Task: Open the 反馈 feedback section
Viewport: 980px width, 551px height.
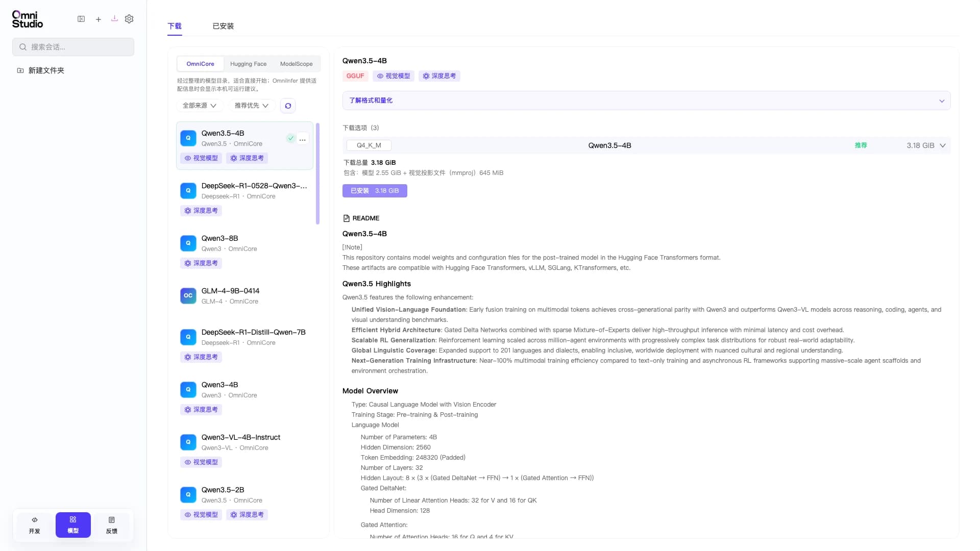Action: (111, 525)
